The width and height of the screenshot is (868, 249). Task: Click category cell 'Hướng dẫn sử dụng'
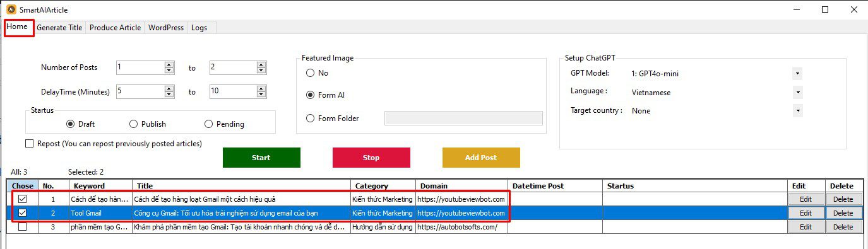[x=383, y=227]
